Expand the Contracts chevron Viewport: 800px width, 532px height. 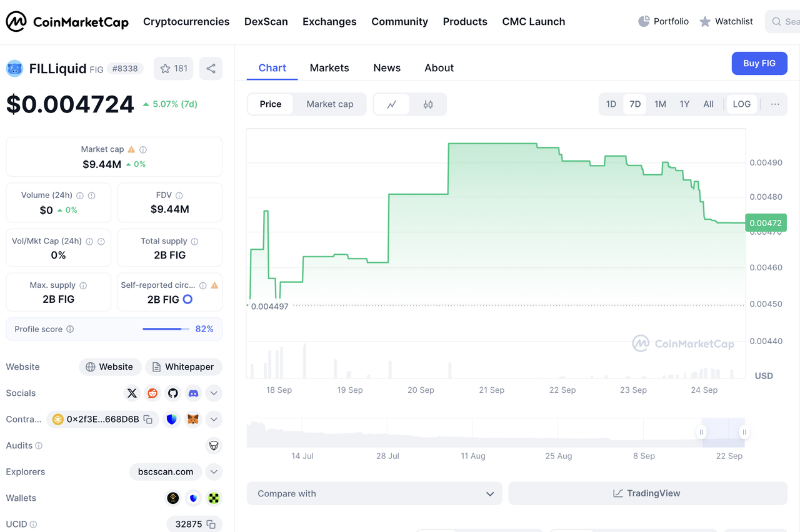click(x=214, y=420)
